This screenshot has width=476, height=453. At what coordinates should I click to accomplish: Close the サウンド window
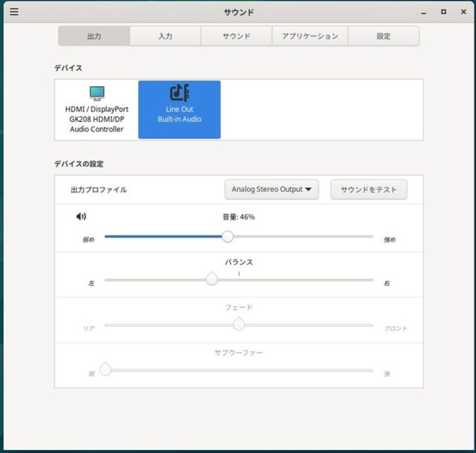[463, 12]
